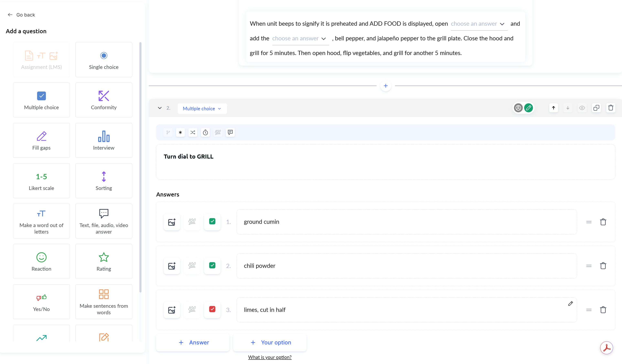Screen dimensions: 622x364
Task: Open the timer settings icon
Action: (205, 132)
